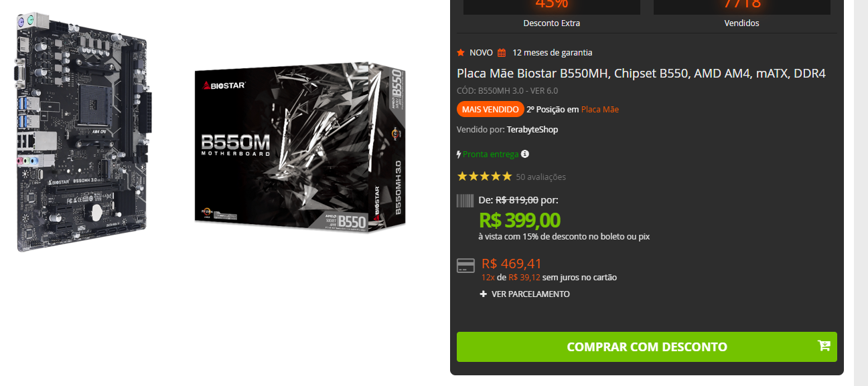Click the MAIS VENDIDO badge
Image resolution: width=868 pixels, height=386 pixels.
[x=490, y=109]
